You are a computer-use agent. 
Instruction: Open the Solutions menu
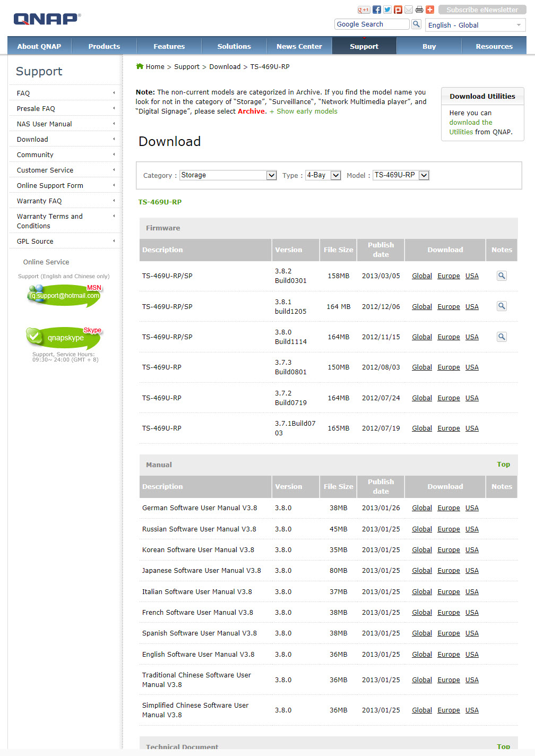[234, 46]
